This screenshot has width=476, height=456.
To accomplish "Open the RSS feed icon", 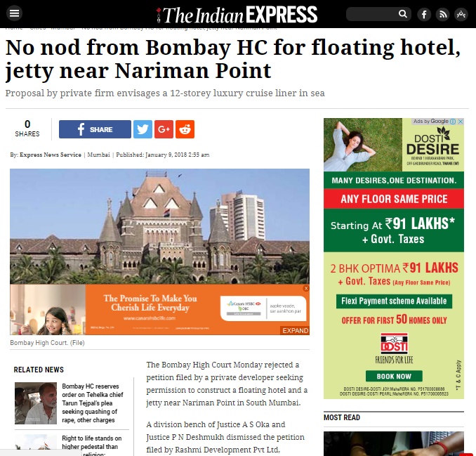I will pos(442,14).
